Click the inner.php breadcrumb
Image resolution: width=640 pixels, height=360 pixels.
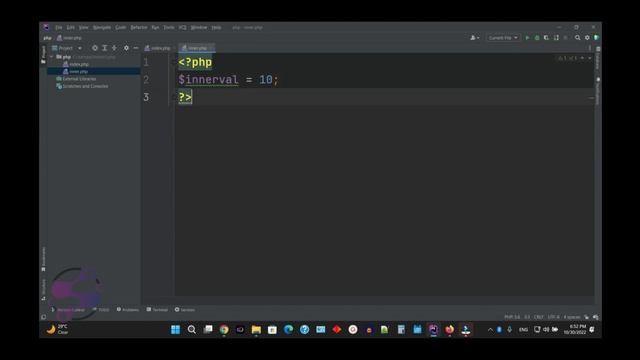(x=69, y=38)
